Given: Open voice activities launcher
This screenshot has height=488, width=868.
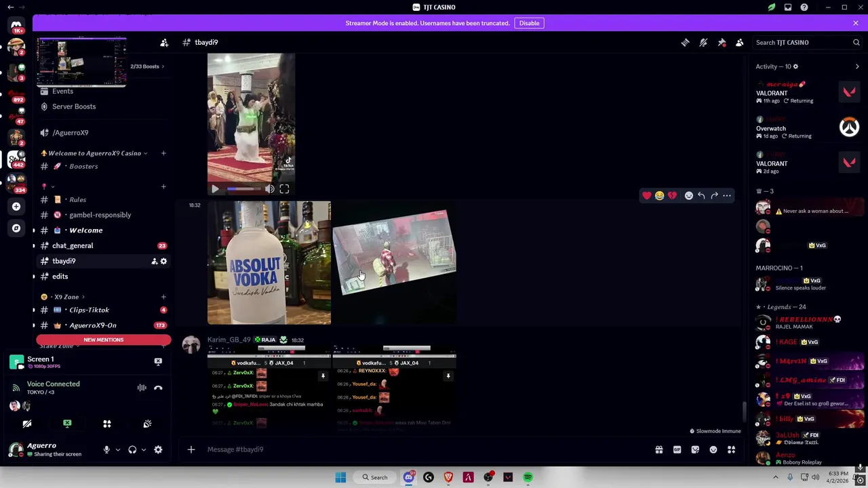Looking at the screenshot, I should [107, 424].
